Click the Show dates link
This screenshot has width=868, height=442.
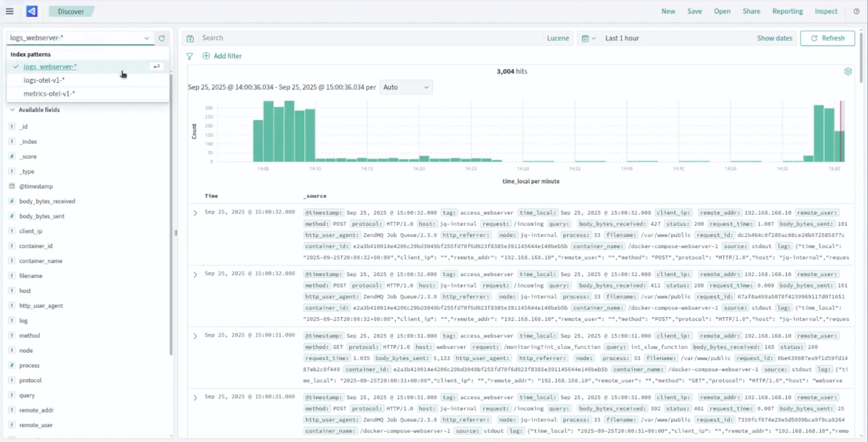(774, 38)
